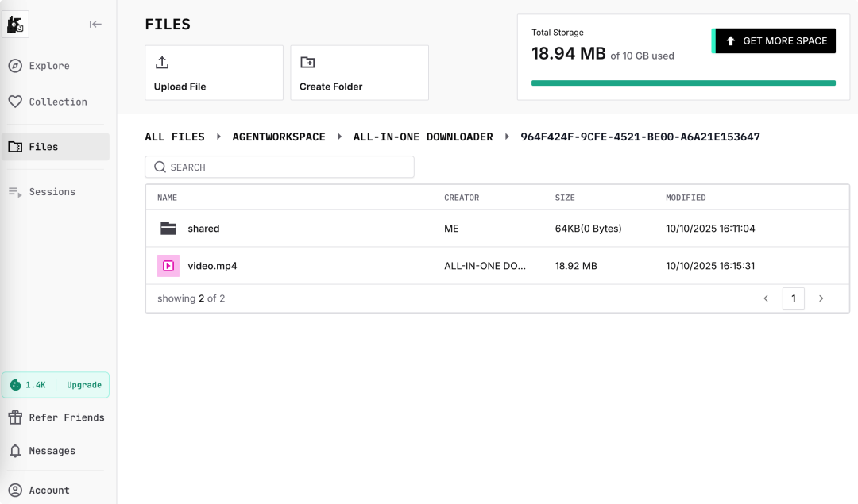This screenshot has height=504, width=858.
Task: Open the shared folder
Action: [203, 229]
